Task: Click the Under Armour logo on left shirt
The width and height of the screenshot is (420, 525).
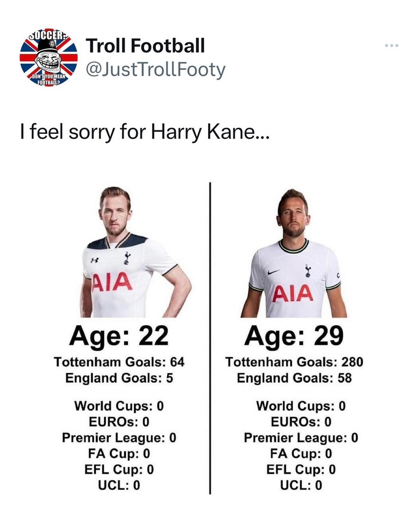Action: [x=94, y=259]
